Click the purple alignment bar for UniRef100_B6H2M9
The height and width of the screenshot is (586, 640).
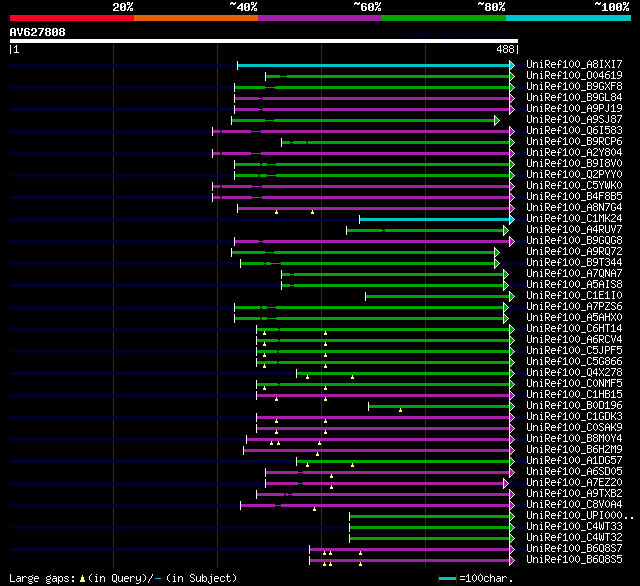pyautogui.click(x=376, y=451)
